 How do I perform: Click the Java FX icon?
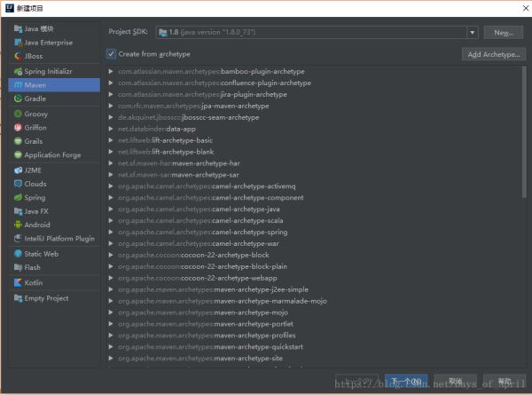click(x=18, y=211)
